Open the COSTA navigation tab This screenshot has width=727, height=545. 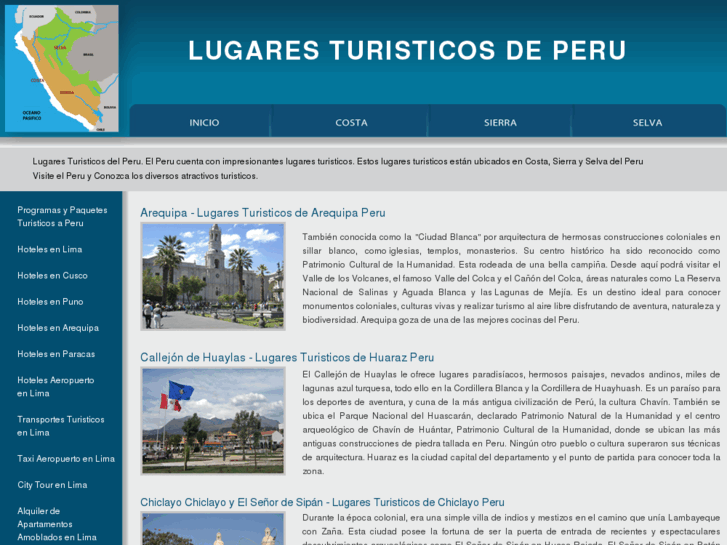(x=351, y=122)
